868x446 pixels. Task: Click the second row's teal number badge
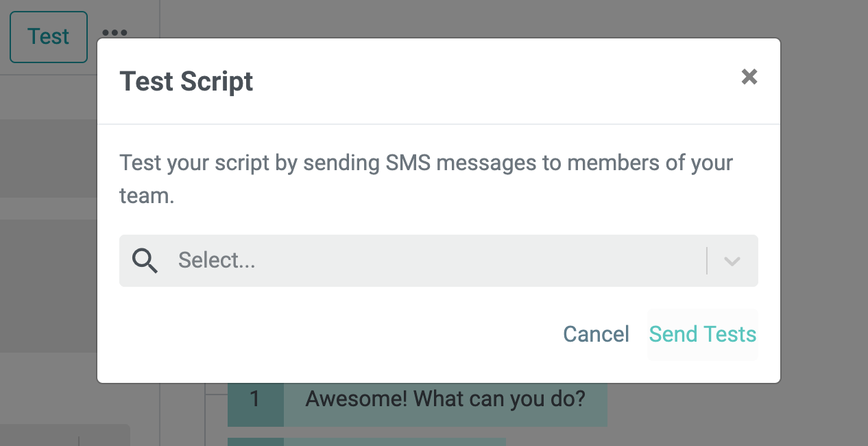click(255, 442)
